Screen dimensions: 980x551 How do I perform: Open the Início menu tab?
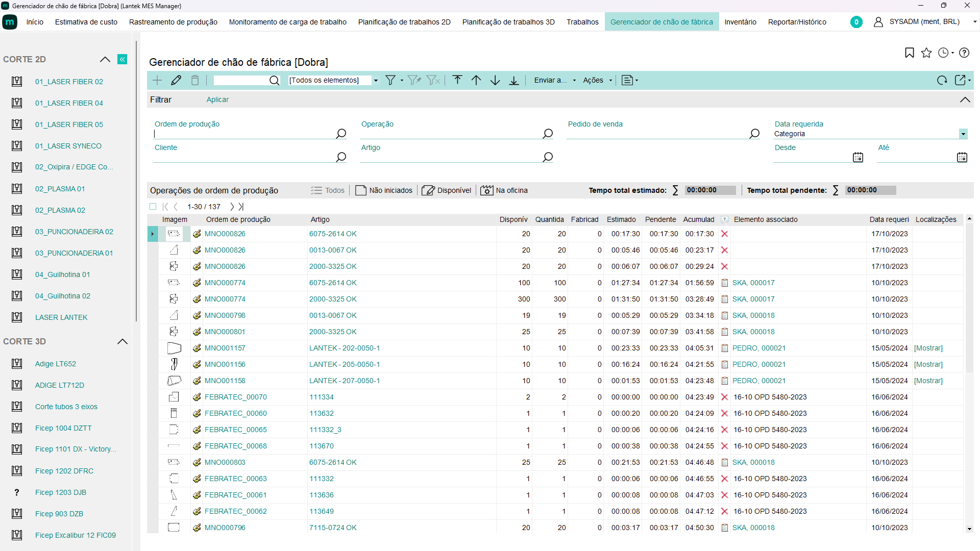pos(35,22)
